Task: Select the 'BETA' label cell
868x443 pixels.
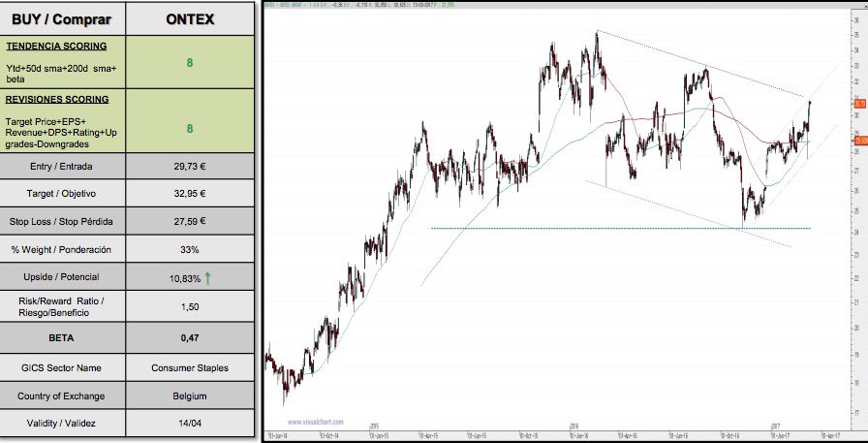Action: coord(61,337)
